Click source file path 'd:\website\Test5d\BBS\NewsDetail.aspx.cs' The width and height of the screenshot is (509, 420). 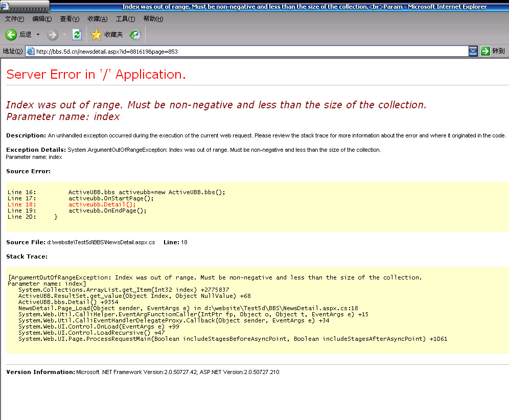point(101,242)
